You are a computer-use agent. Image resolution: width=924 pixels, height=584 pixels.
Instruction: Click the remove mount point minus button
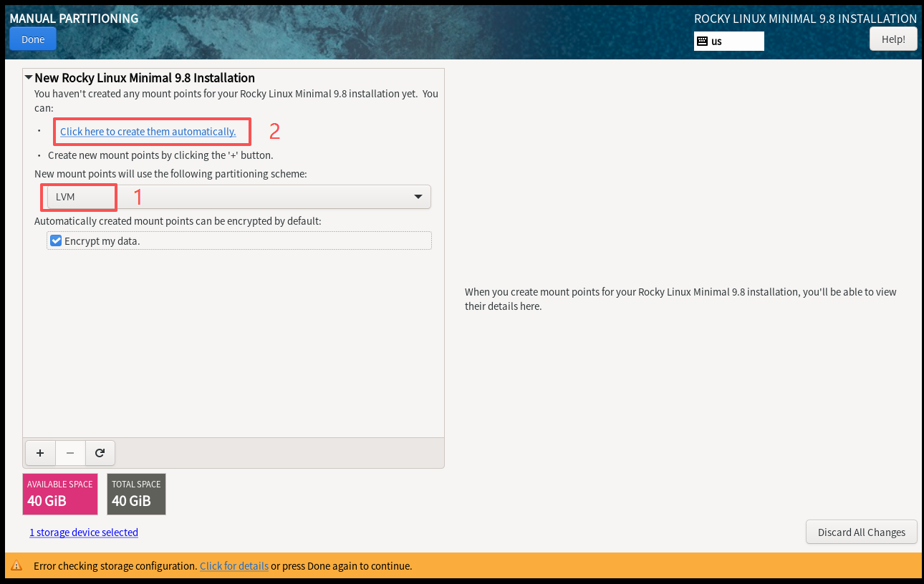(70, 453)
